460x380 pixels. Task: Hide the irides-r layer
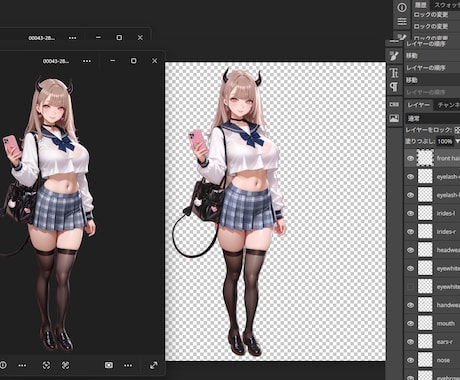pos(411,232)
